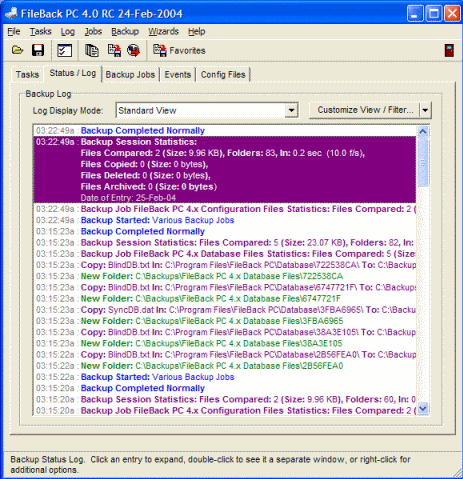The image size is (463, 479).
Task: Select the 03:22:49a Backup Completed Normally entry
Action: (225, 131)
